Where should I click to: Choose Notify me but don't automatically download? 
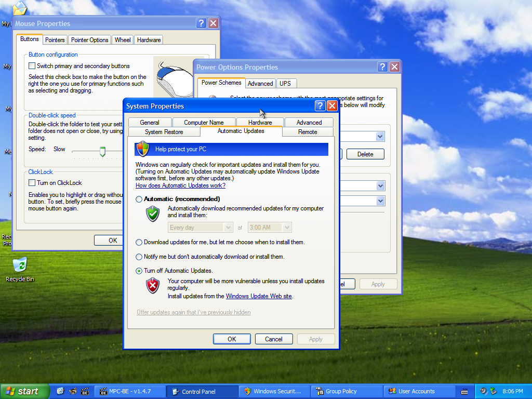point(139,257)
